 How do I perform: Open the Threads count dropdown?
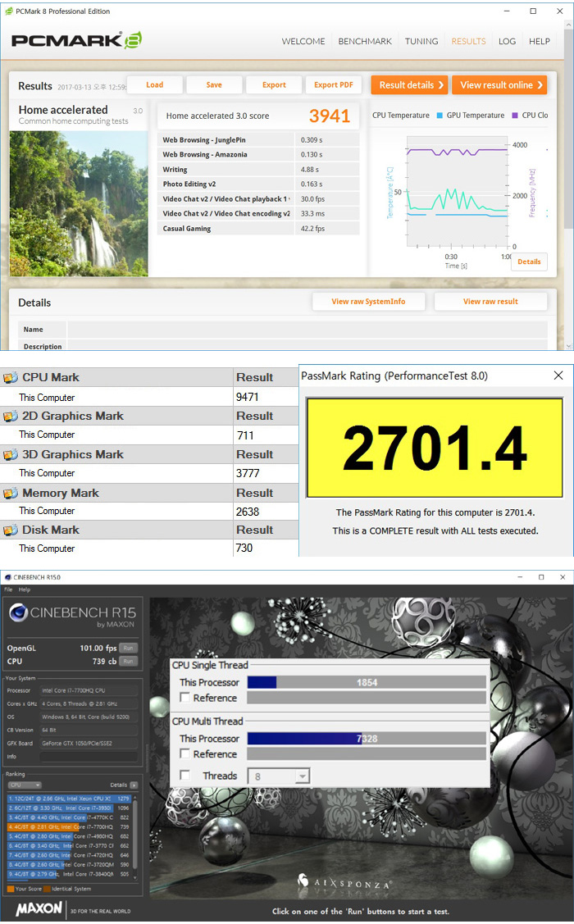pos(279,776)
